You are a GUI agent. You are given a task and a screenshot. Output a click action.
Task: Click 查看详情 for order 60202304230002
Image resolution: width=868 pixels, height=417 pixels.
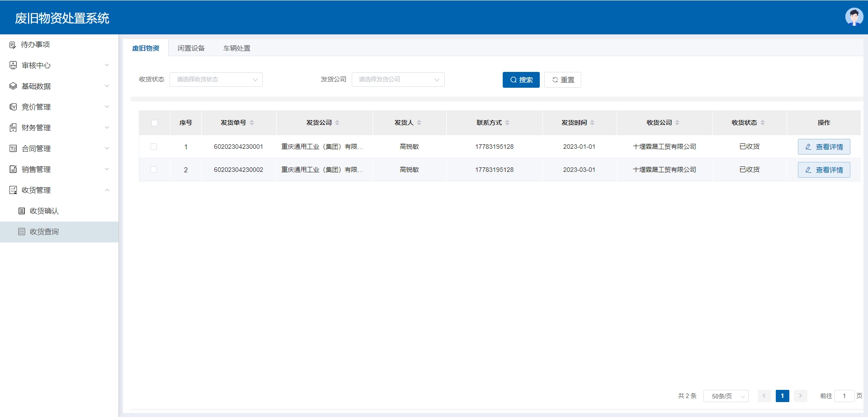pos(824,170)
